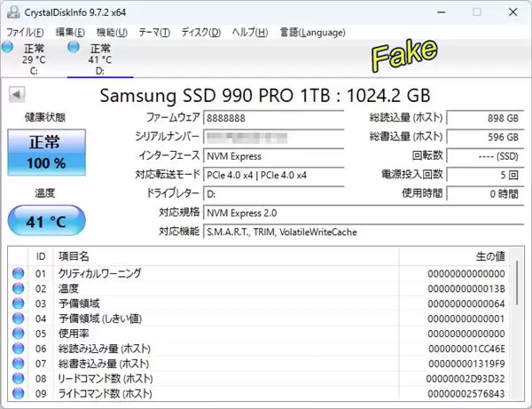The width and height of the screenshot is (532, 409).
Task: Click status orb for attribute 09 row
Action: [18, 393]
